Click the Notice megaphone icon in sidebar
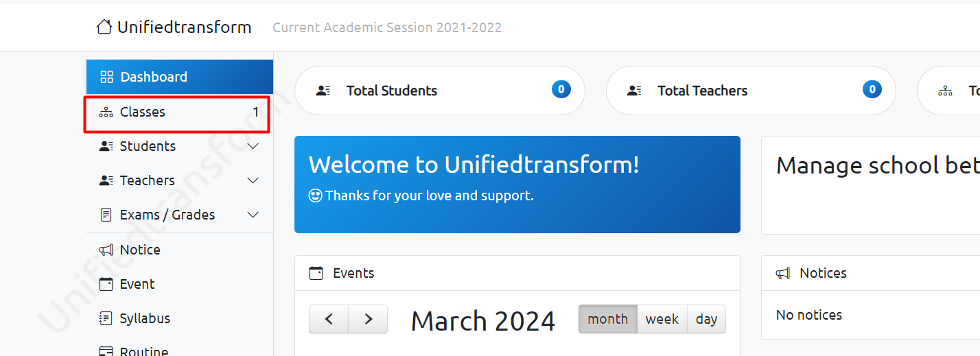Image resolution: width=980 pixels, height=356 pixels. pyautogui.click(x=106, y=250)
